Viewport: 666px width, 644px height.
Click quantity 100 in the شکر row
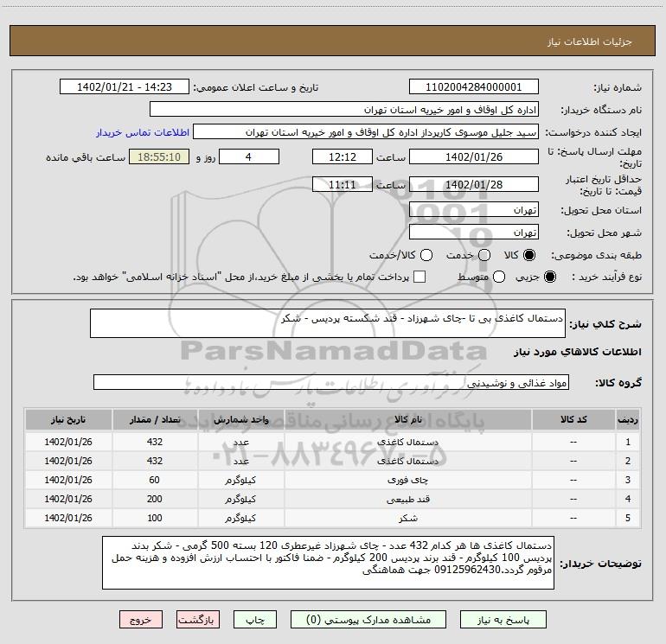click(155, 518)
